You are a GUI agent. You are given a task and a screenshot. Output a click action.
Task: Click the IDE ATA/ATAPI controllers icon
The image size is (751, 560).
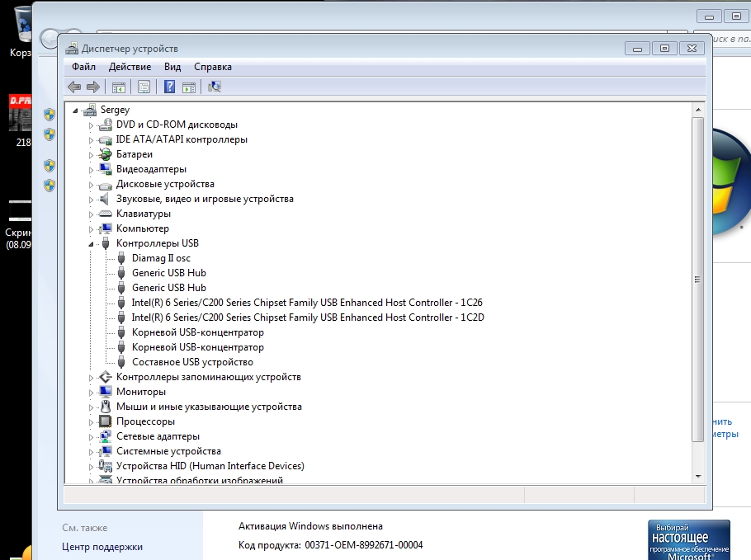[x=106, y=139]
